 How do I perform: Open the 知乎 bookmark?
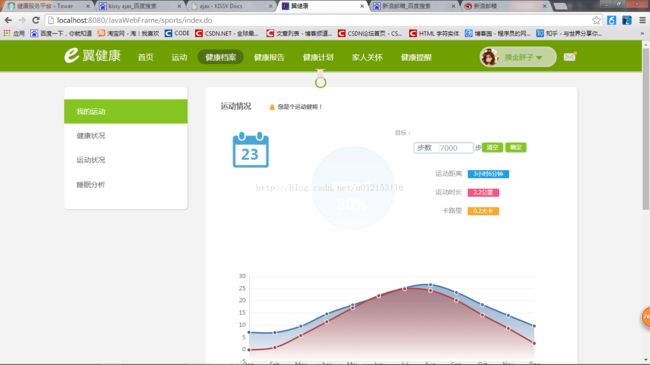coord(568,33)
